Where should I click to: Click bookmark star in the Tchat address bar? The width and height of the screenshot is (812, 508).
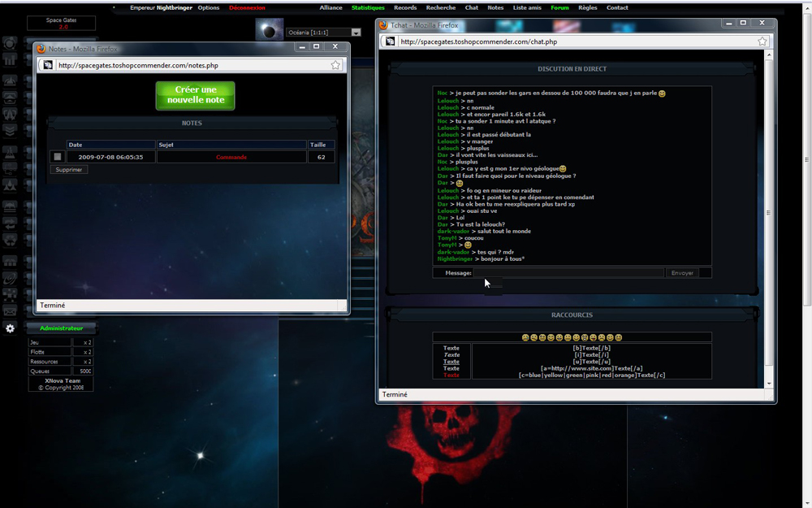(x=762, y=41)
